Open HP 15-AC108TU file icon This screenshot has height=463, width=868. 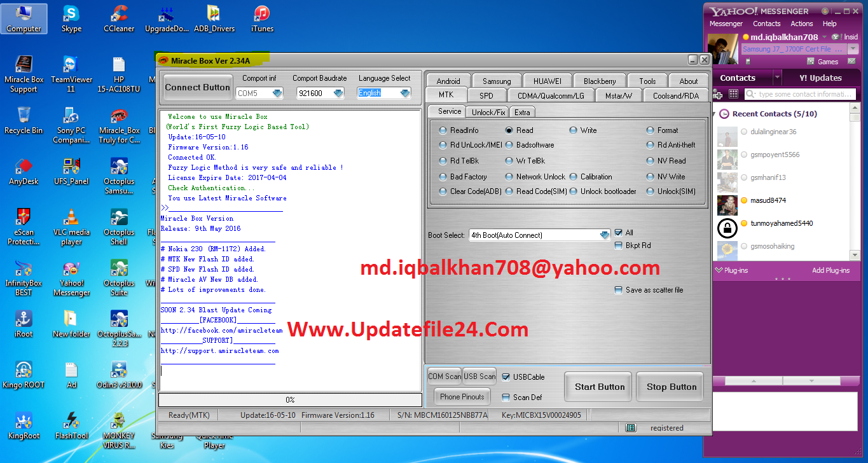(119, 74)
